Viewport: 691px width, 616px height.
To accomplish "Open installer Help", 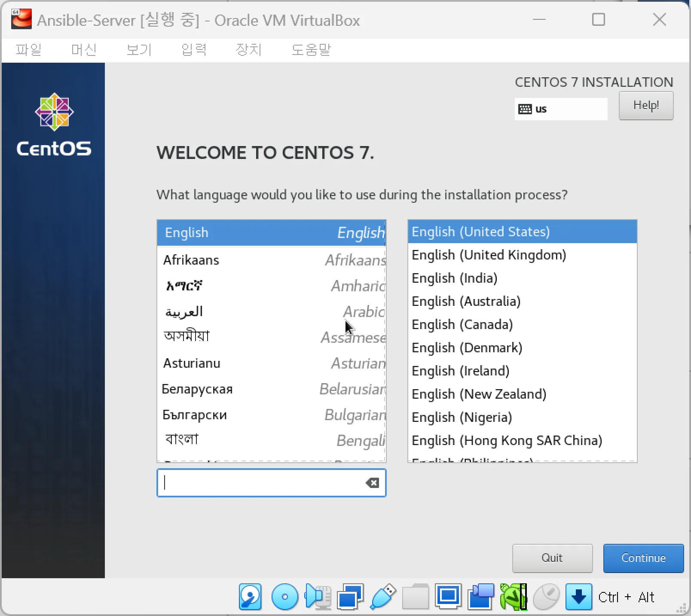I will [646, 106].
